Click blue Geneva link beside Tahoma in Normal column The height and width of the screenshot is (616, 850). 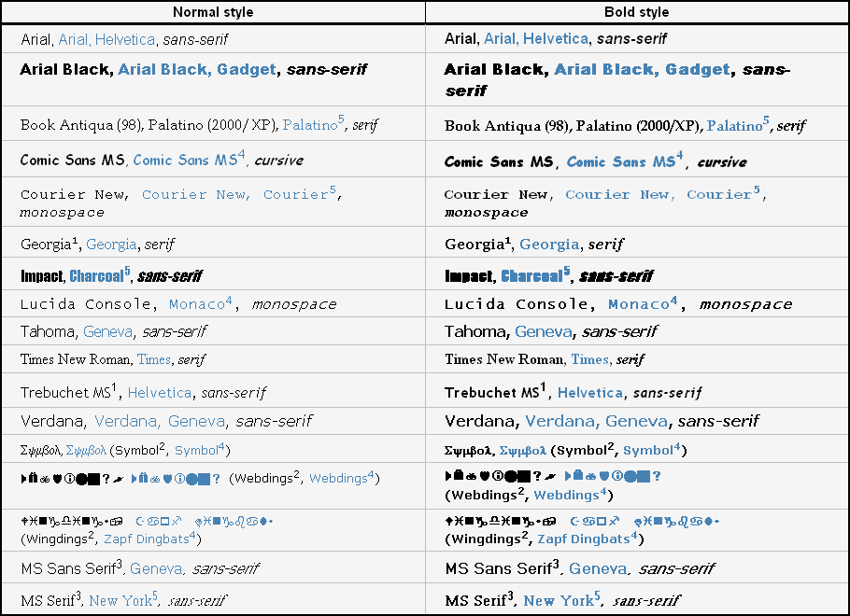(107, 331)
